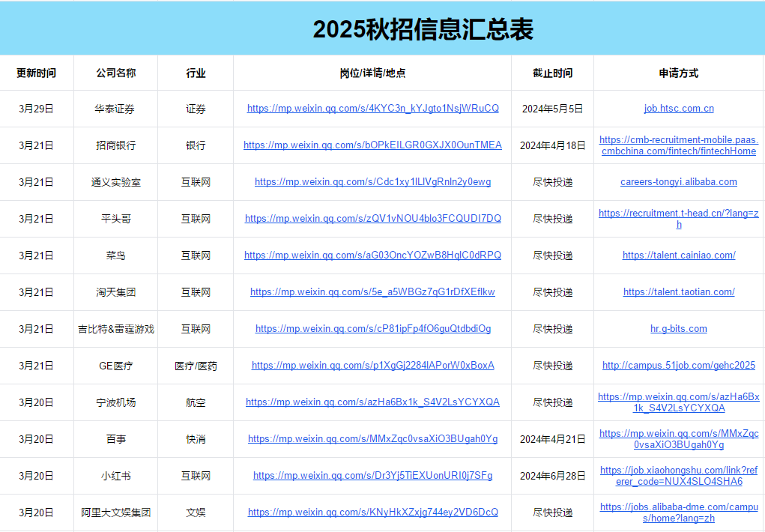Screen dimensions: 765x532
Task: Click GE医疗's 尽快投递 deadline cell
Action: (x=552, y=366)
